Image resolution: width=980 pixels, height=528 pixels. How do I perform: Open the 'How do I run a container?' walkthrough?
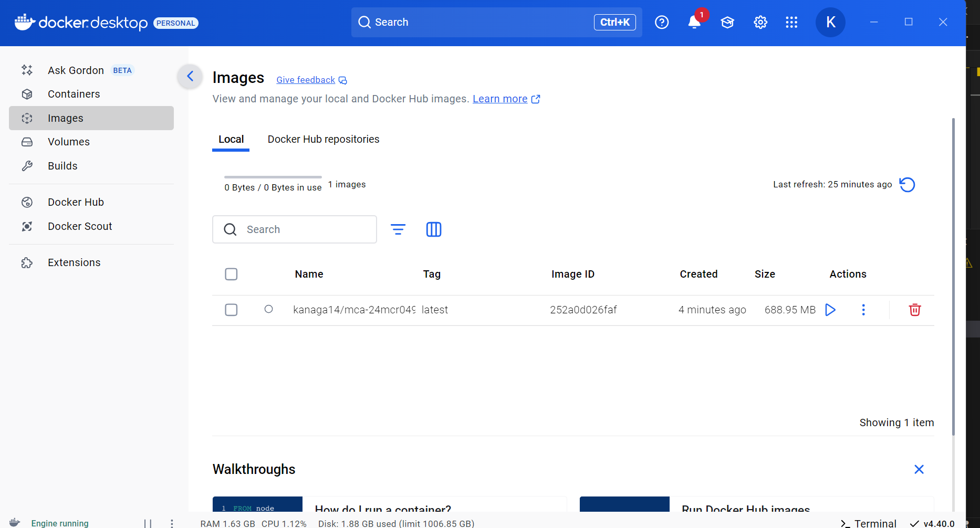(x=390, y=504)
